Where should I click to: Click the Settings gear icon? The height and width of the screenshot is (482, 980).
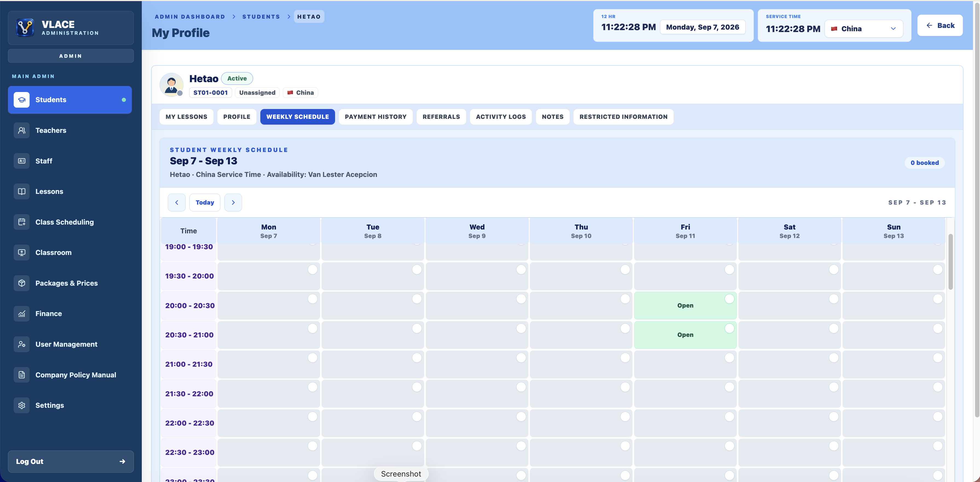[22, 406]
